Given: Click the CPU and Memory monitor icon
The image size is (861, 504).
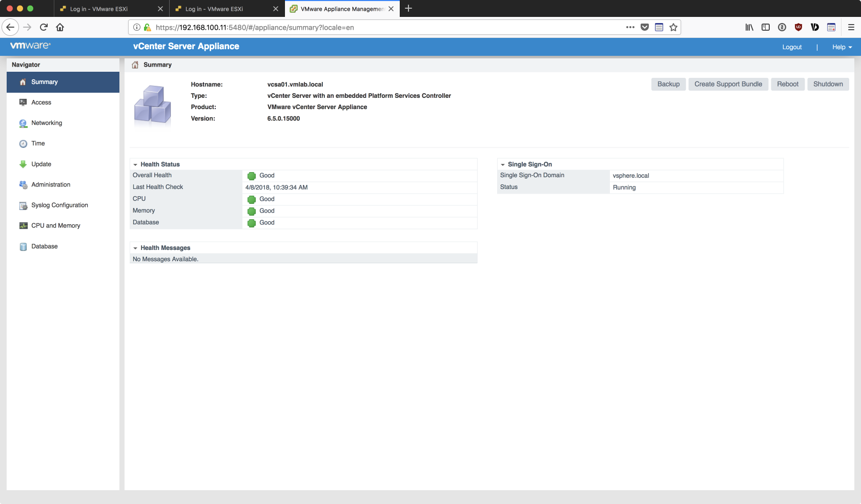Looking at the screenshot, I should pyautogui.click(x=23, y=226).
